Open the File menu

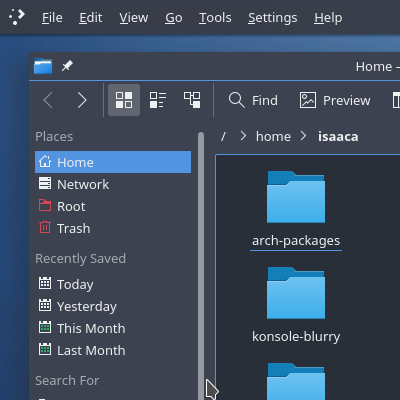tap(52, 17)
